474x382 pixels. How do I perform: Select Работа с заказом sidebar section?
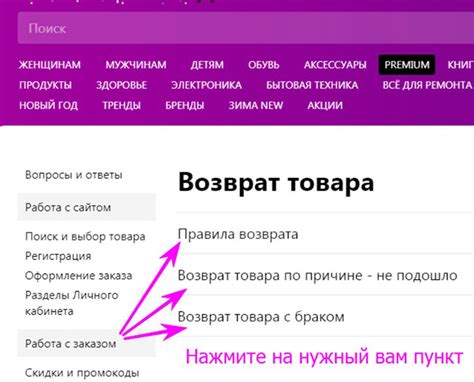point(87,343)
